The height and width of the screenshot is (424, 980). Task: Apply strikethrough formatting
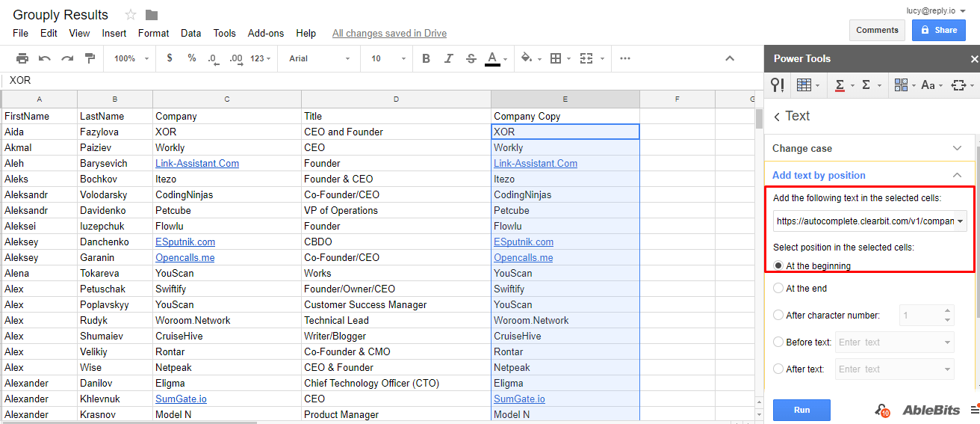tap(471, 58)
